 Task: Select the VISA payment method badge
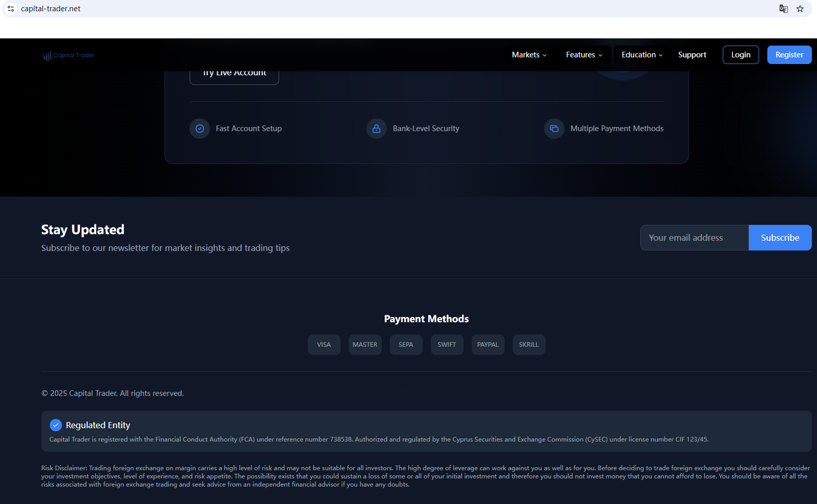click(324, 345)
